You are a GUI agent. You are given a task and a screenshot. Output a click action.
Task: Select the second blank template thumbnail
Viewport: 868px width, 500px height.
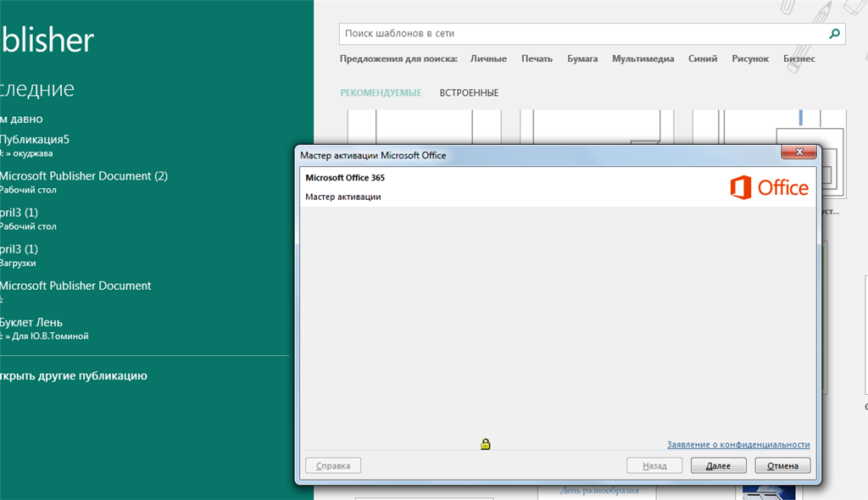(x=597, y=127)
